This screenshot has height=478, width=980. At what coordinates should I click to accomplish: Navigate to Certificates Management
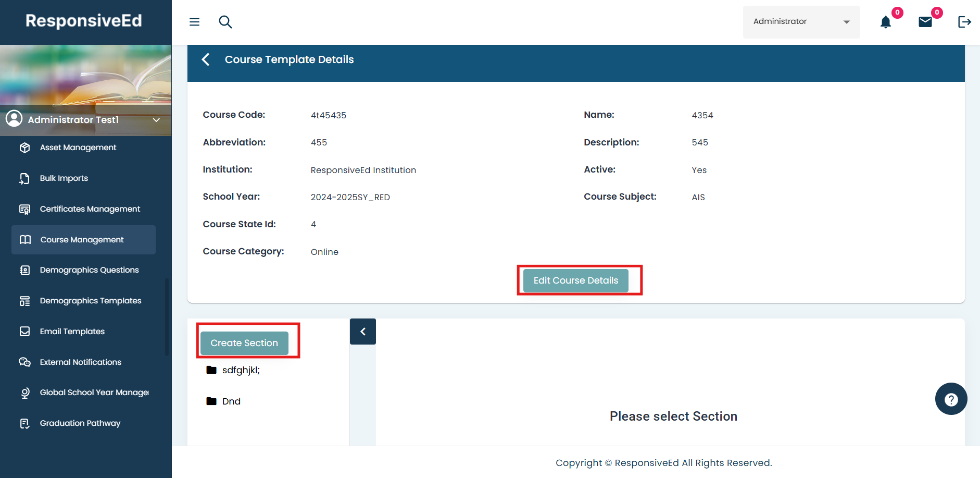(90, 209)
